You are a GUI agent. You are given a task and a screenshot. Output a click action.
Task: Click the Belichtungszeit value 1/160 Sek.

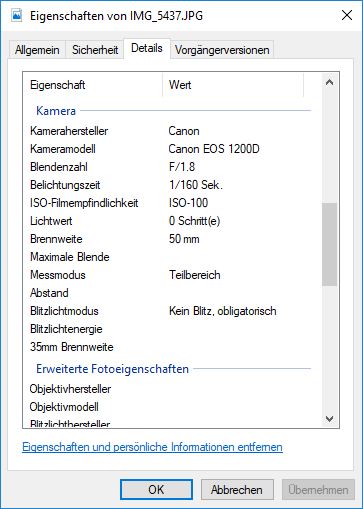[x=196, y=185]
